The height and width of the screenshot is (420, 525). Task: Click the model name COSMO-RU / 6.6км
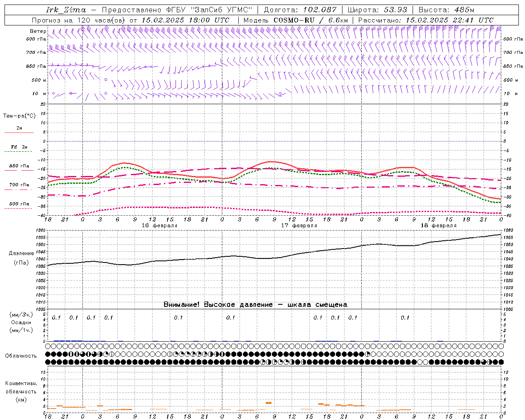pyautogui.click(x=310, y=20)
